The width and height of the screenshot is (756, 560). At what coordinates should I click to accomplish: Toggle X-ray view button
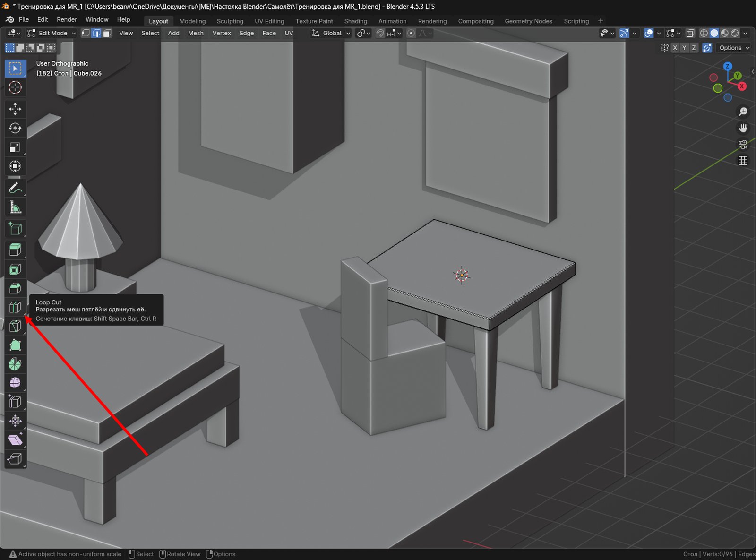click(x=690, y=33)
